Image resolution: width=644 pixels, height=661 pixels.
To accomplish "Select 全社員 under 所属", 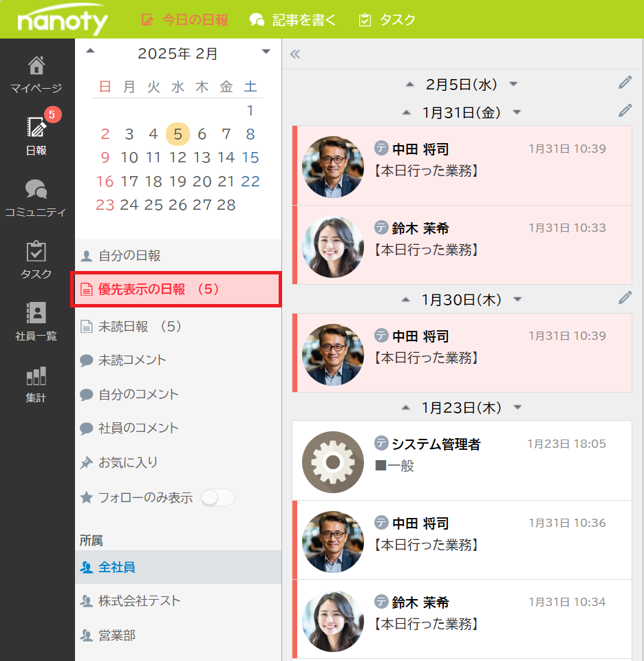I will [x=178, y=567].
